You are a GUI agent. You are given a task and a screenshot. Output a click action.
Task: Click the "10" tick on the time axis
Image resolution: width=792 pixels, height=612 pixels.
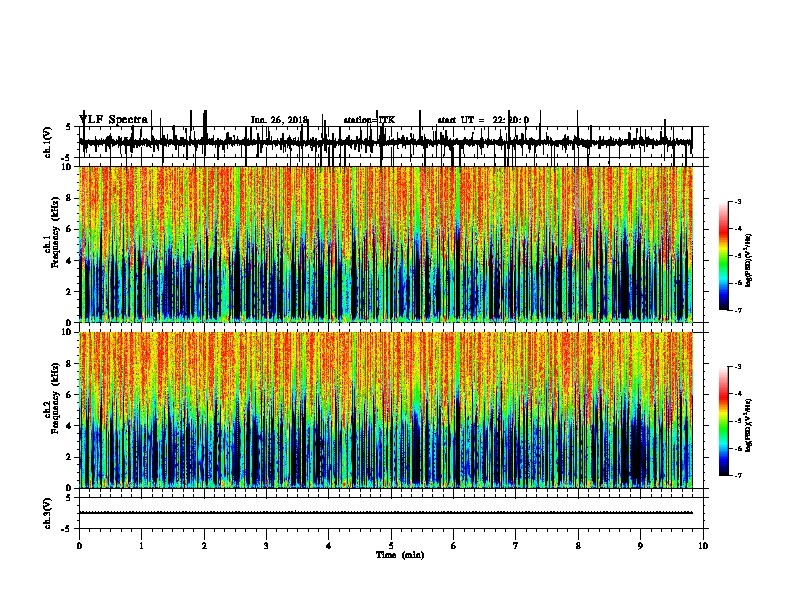point(703,546)
